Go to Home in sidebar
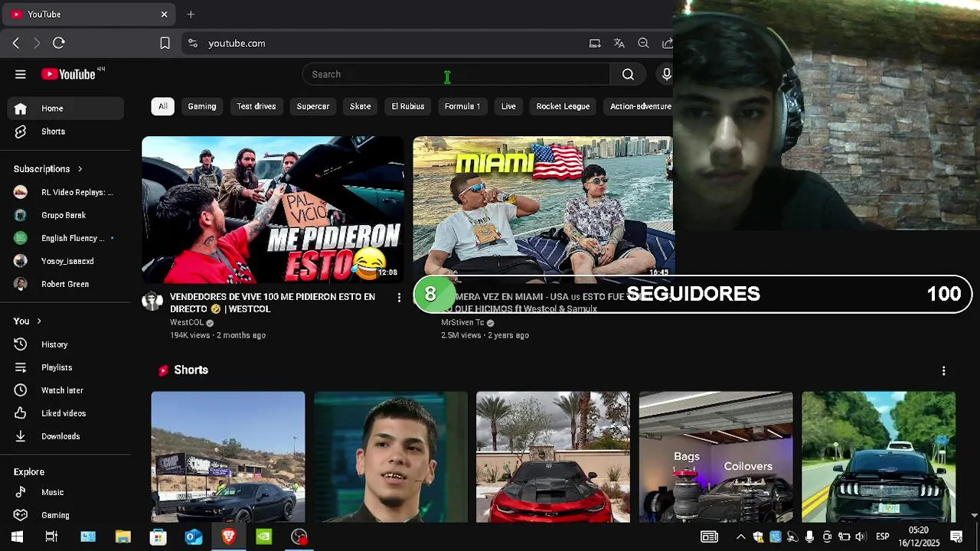The height and width of the screenshot is (551, 980). (x=65, y=109)
